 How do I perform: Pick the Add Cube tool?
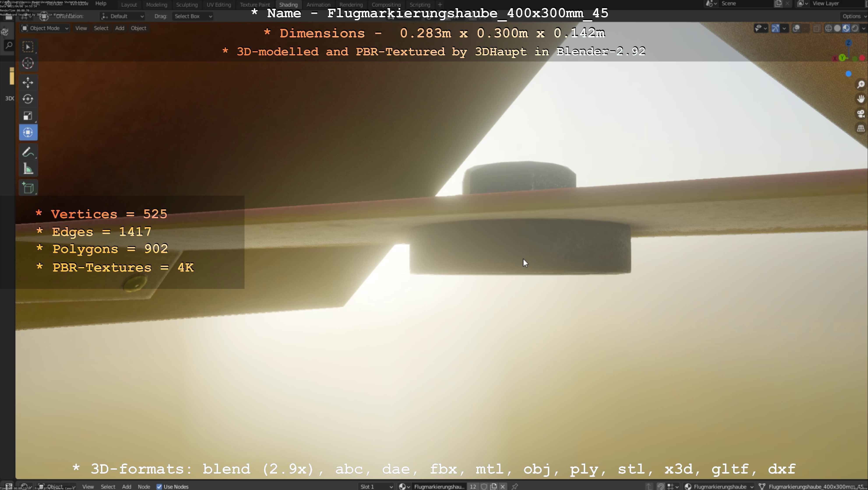click(x=28, y=188)
